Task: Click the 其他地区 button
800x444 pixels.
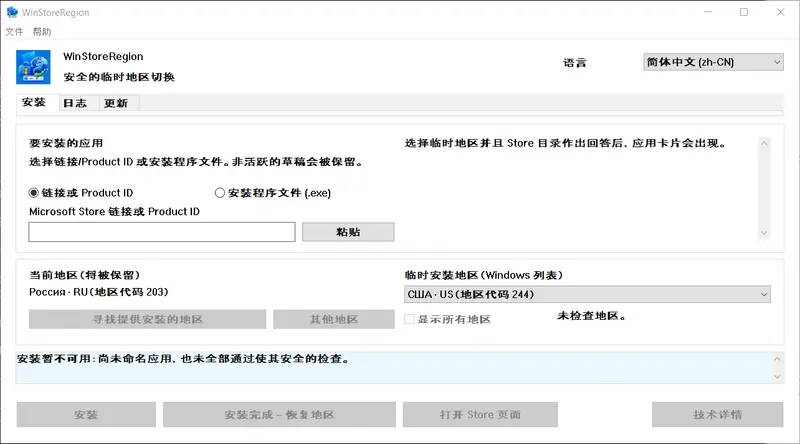Action: 334,319
